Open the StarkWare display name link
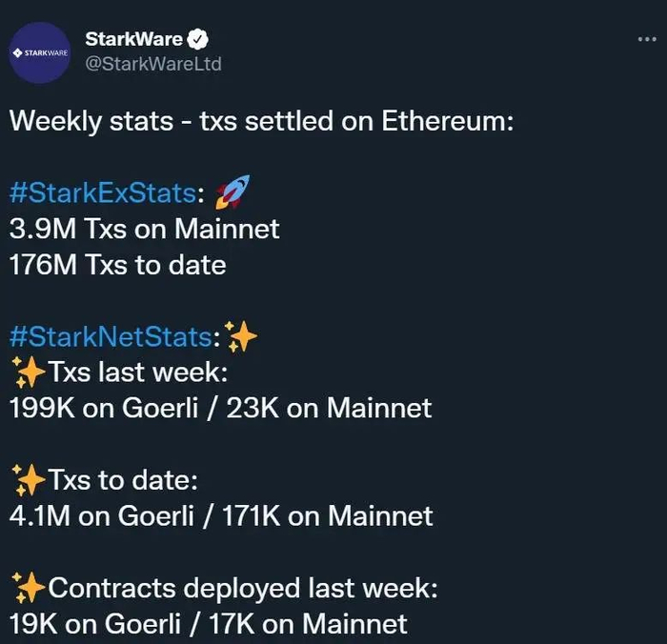Image resolution: width=667 pixels, height=644 pixels. click(133, 39)
